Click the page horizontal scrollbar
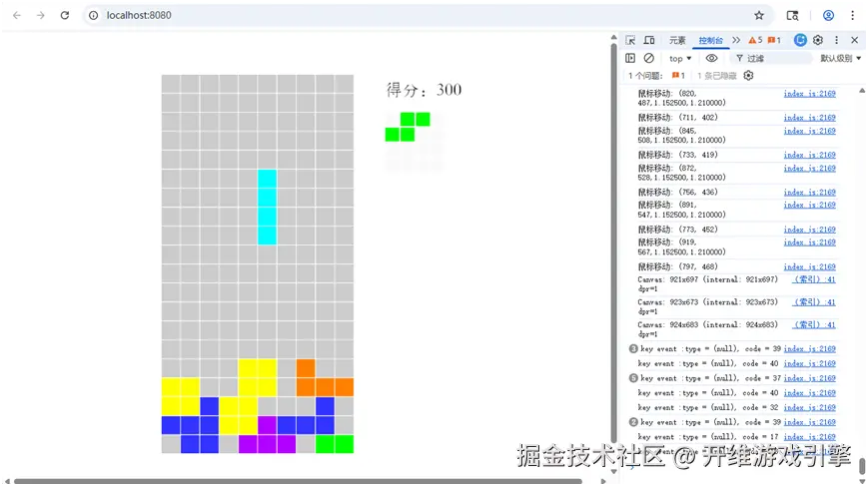The width and height of the screenshot is (868, 486). pos(298,482)
